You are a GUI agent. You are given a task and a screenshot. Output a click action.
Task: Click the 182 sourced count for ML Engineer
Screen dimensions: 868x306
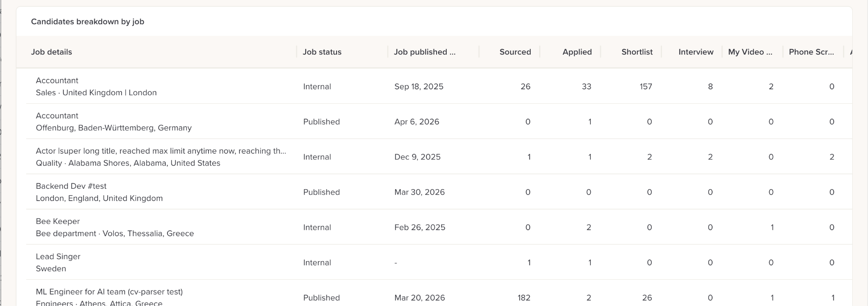pos(524,298)
